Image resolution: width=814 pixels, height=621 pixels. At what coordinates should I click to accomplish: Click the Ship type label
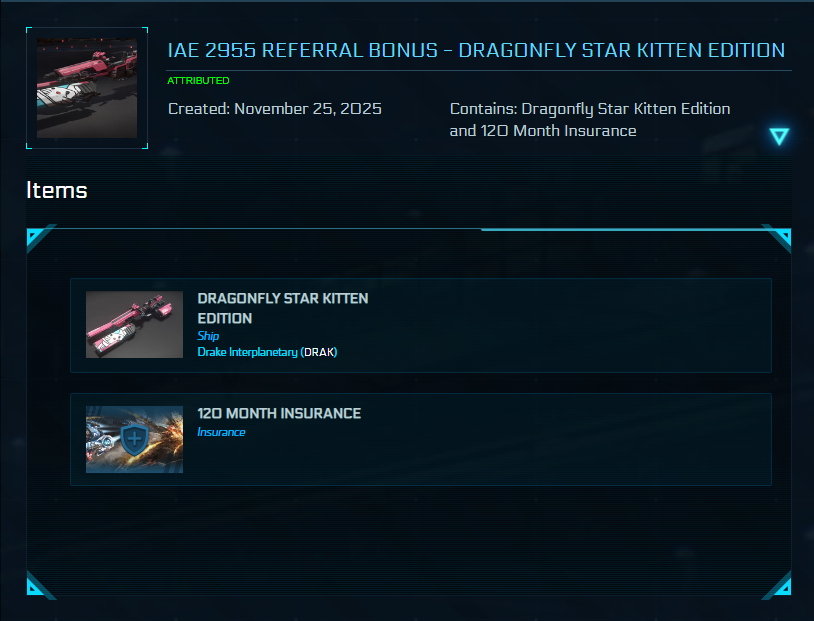tap(208, 336)
